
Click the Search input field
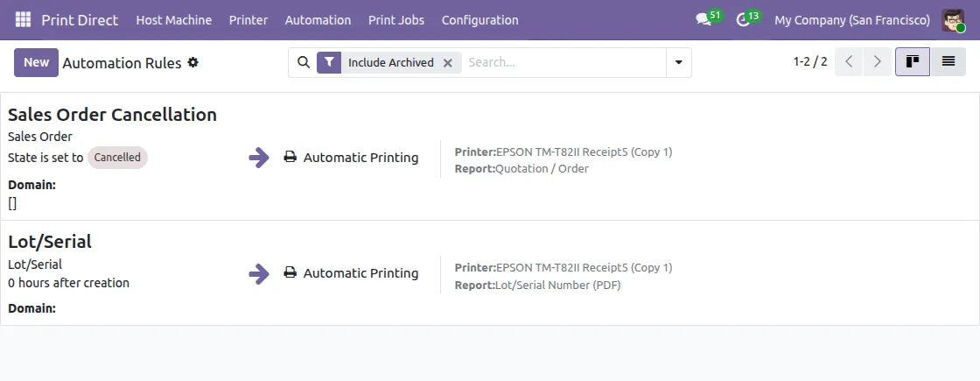pyautogui.click(x=564, y=62)
